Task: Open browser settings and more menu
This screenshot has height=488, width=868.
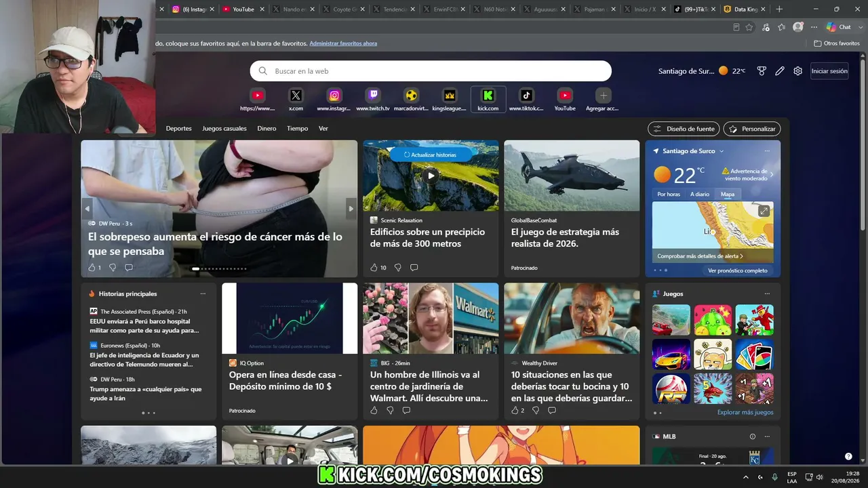Action: click(814, 27)
